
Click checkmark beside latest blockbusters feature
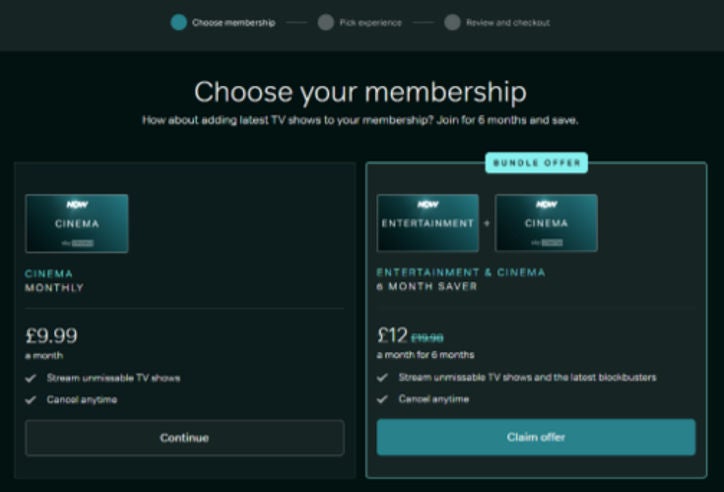point(383,378)
